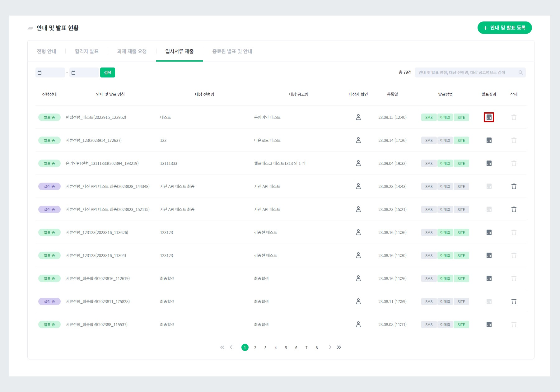Open result chart for 온라인PT전형_13111333 row

[x=489, y=163]
